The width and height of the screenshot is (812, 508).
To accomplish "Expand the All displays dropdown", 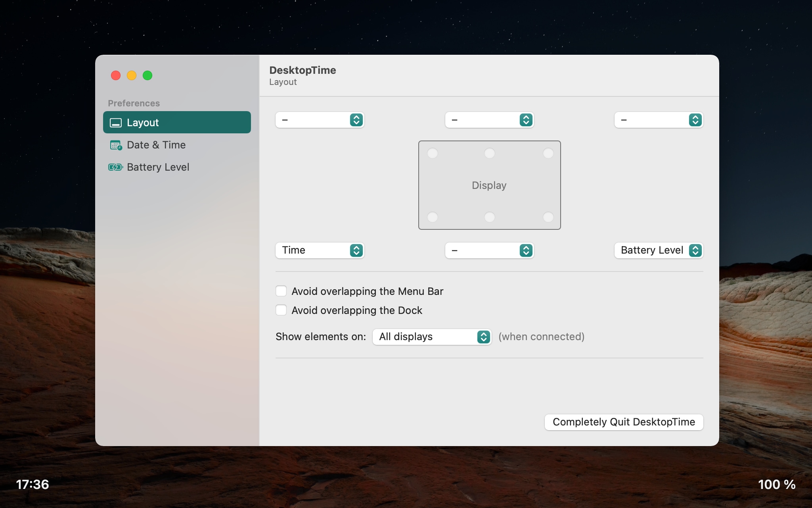I will coord(432,337).
